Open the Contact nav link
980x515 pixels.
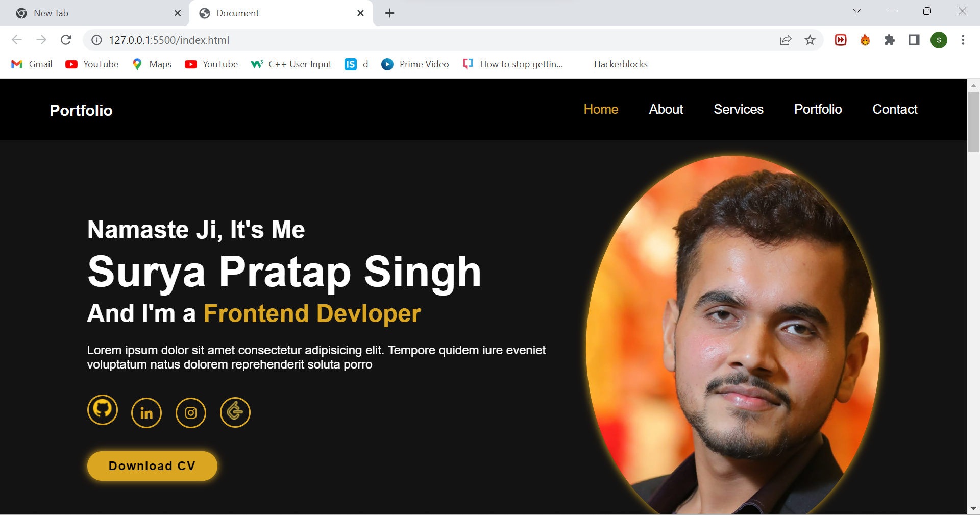[x=895, y=109]
